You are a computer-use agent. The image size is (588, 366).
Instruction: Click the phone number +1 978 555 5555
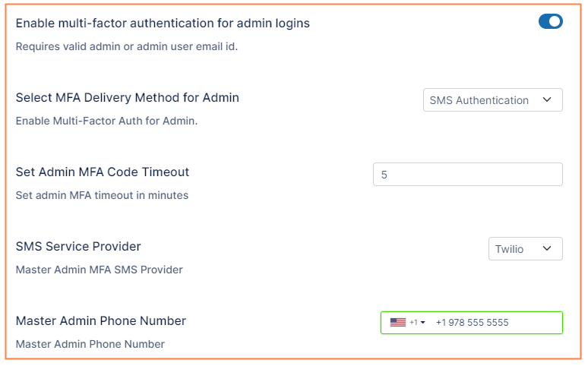pyautogui.click(x=472, y=323)
